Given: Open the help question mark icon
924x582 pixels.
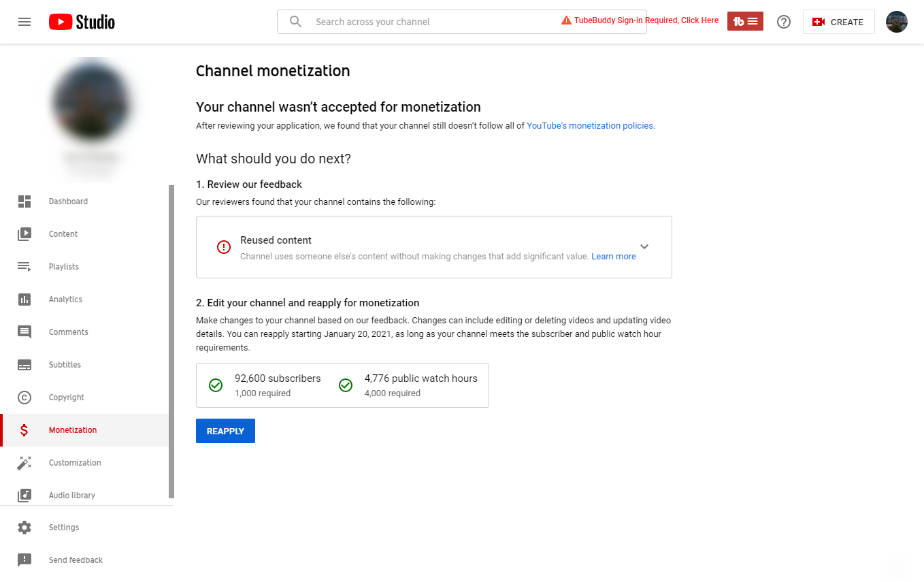Looking at the screenshot, I should (x=784, y=22).
